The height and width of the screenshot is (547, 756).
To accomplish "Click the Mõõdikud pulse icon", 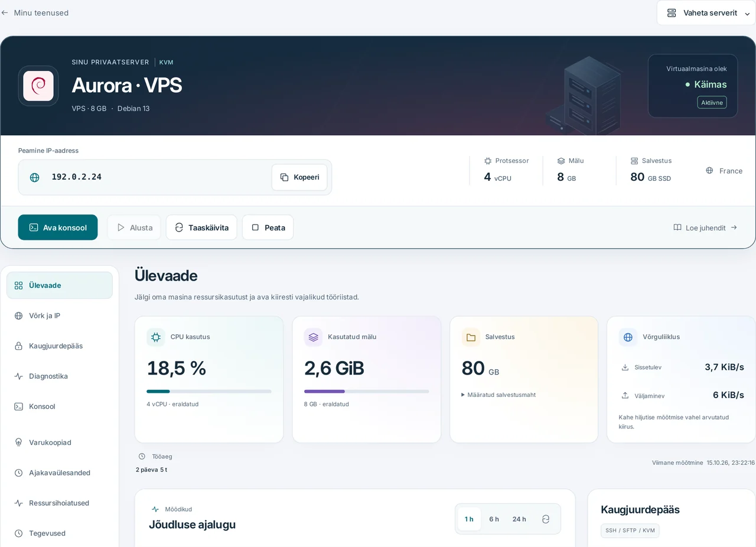I will [155, 509].
